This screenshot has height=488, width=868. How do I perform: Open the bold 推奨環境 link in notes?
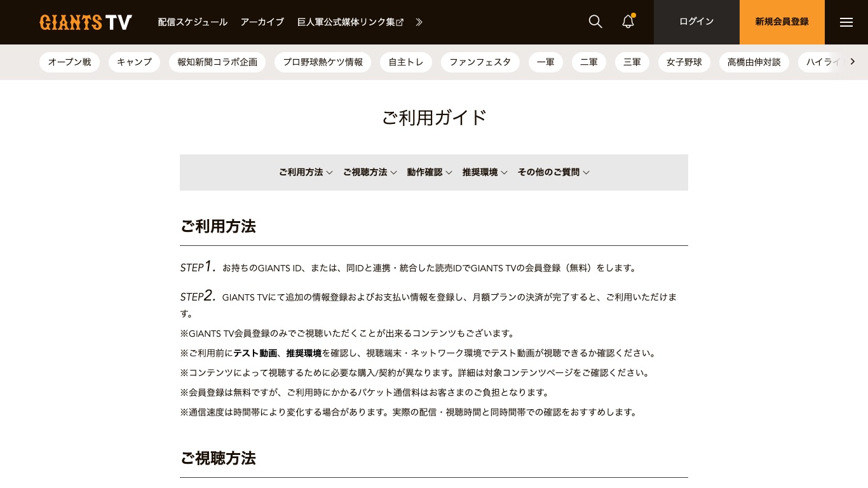304,353
